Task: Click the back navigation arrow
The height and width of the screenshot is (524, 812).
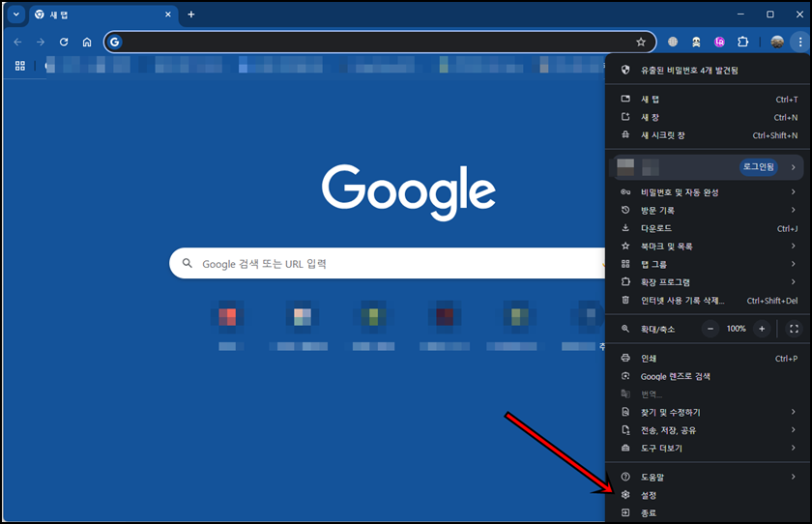Action: pos(17,42)
